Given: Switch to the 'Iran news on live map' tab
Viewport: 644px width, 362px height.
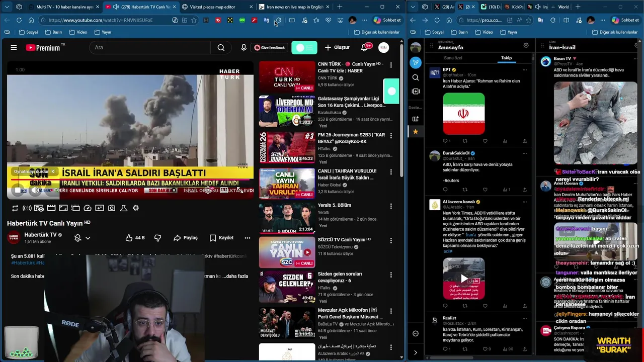Looking at the screenshot, I should pyautogui.click(x=294, y=7).
